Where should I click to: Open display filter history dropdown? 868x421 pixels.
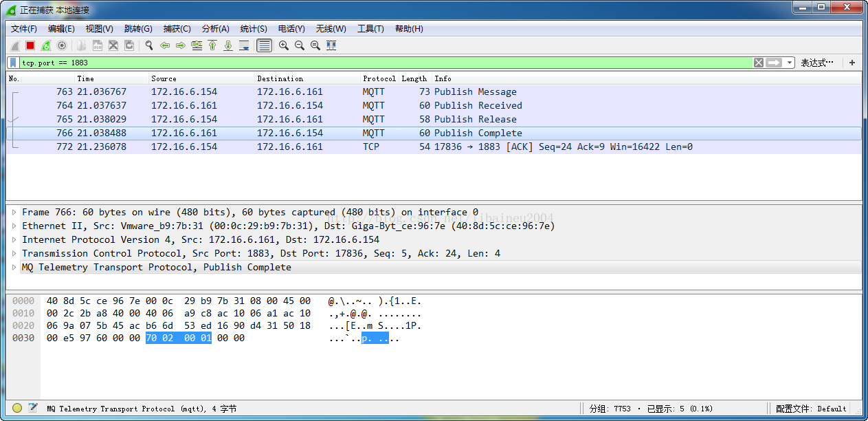[790, 63]
